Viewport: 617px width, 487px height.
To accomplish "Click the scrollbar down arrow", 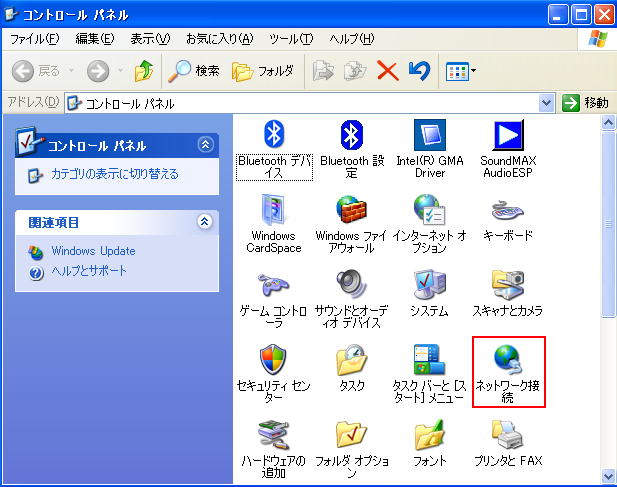I will click(x=608, y=475).
